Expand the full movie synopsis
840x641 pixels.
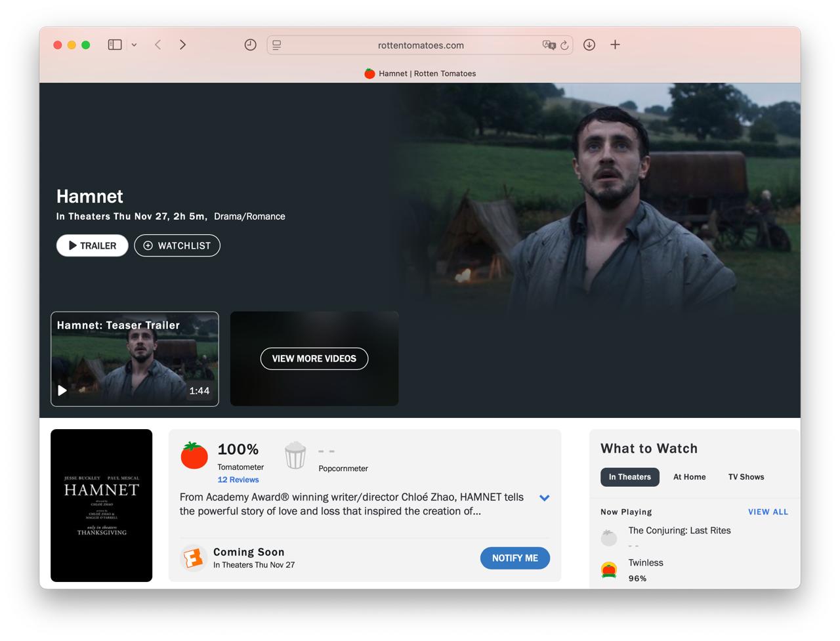click(544, 498)
